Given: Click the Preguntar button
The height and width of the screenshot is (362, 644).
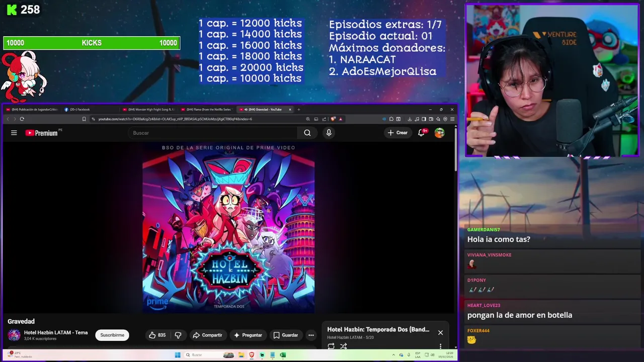Looking at the screenshot, I should pyautogui.click(x=248, y=335).
